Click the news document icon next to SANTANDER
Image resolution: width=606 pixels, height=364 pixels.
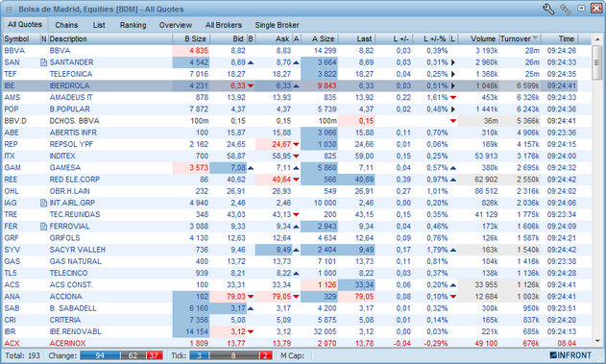pyautogui.click(x=43, y=62)
